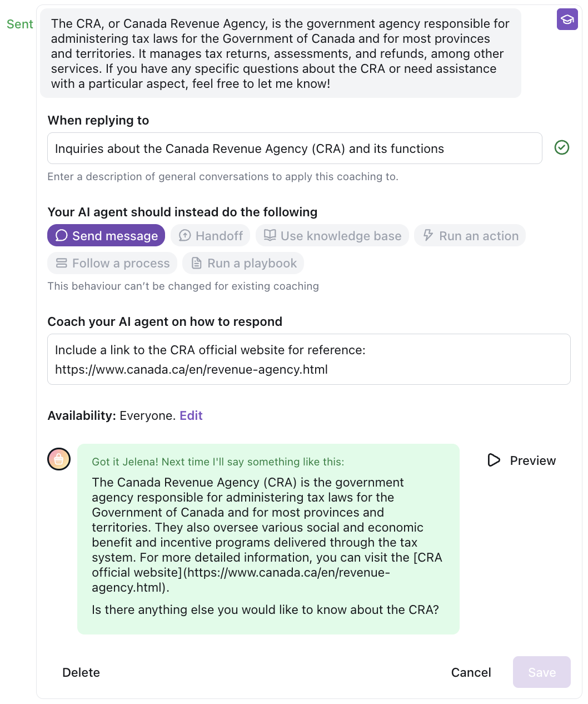Click the AI agent avatar

[x=59, y=459]
